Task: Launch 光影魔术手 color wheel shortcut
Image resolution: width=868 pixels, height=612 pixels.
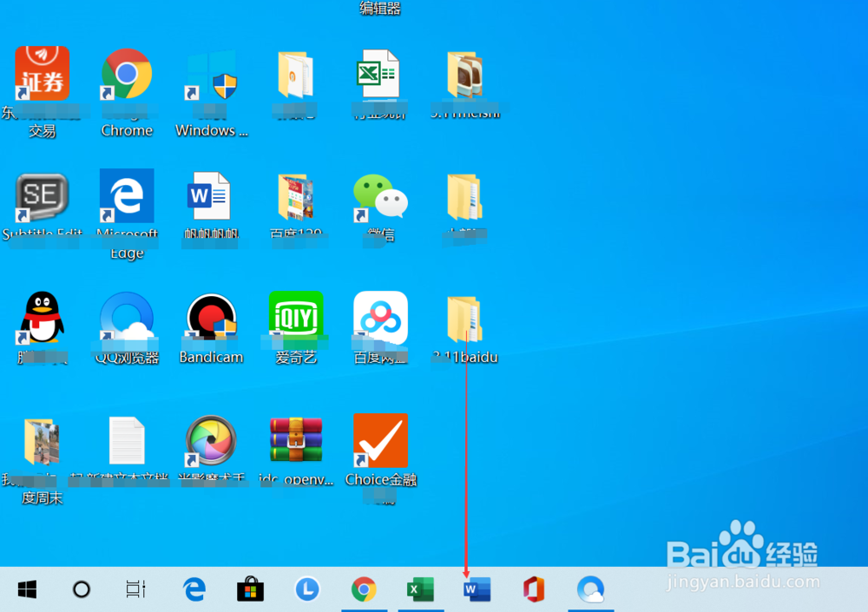Action: [210, 440]
